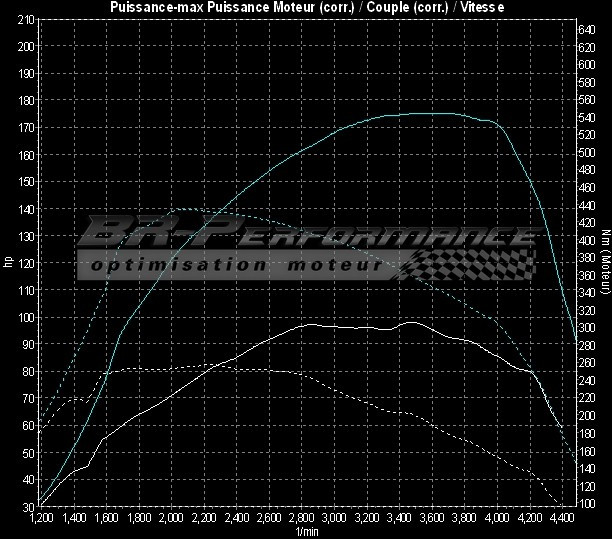Viewport: 612px width, 539px height.
Task: Click the 100 Nm bottom right axis value
Action: pyautogui.click(x=587, y=503)
